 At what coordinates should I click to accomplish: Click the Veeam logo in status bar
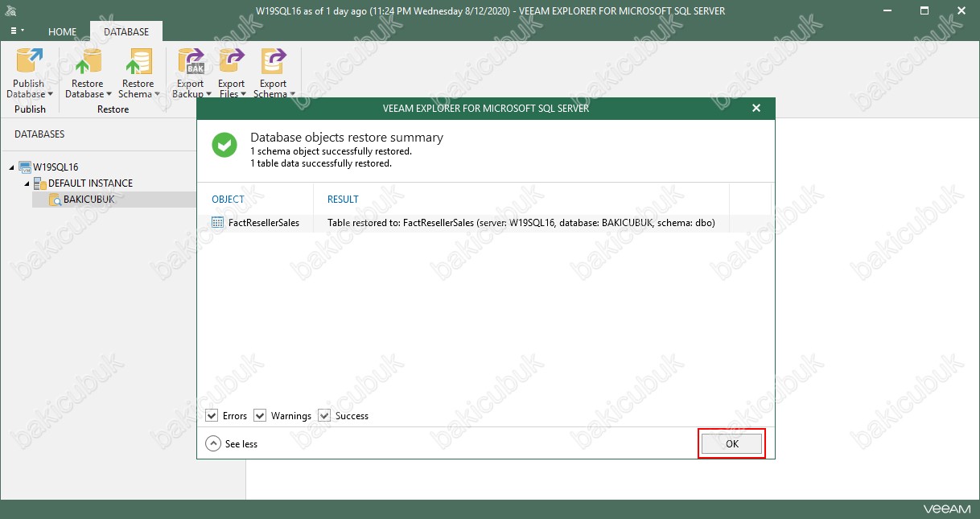[948, 509]
